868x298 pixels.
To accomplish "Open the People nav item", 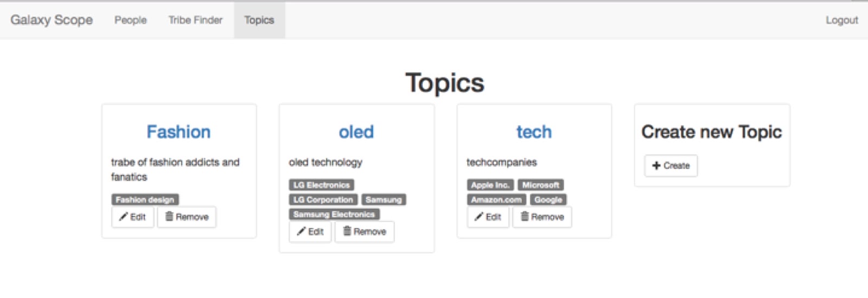I will point(130,20).
